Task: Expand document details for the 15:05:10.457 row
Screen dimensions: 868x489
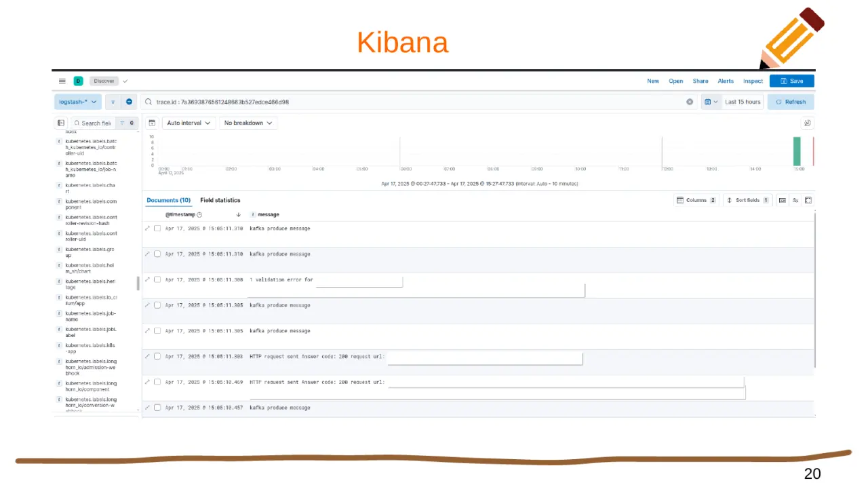Action: [148, 408]
